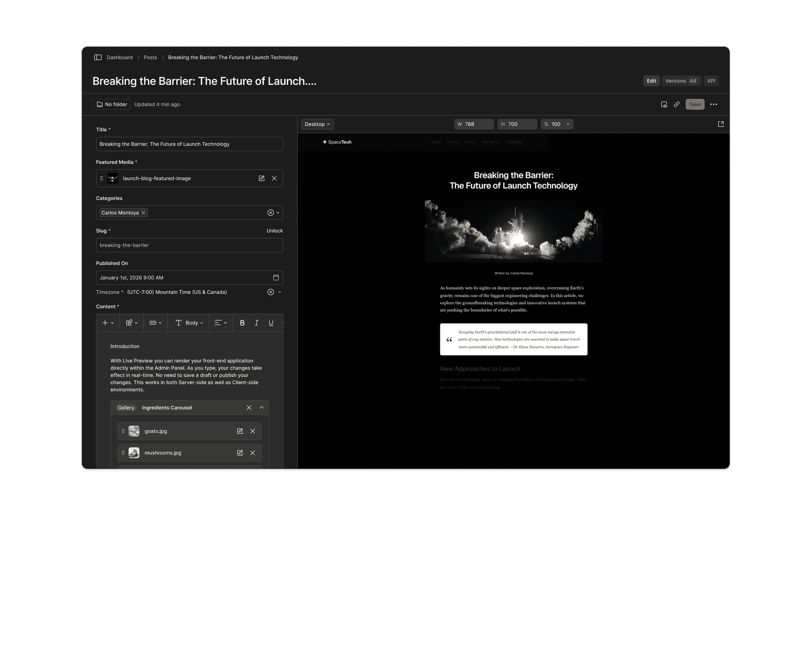
Task: Unlock the Slug field
Action: 275,231
